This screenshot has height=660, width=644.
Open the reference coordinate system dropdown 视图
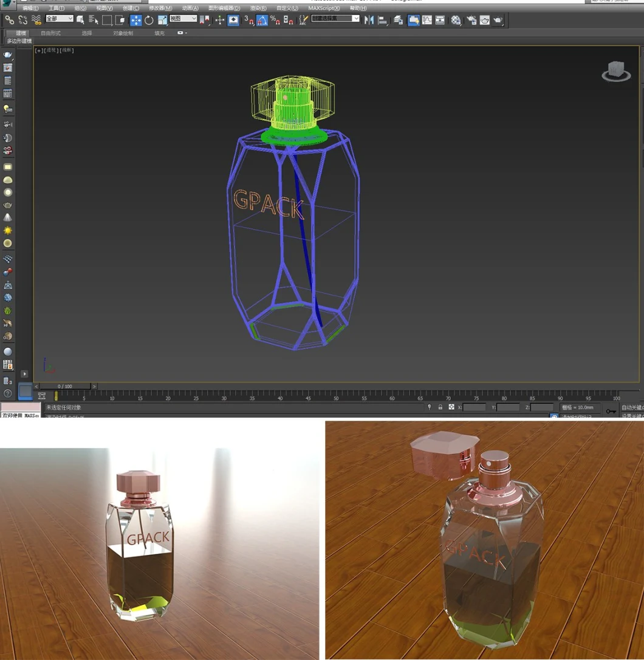tap(183, 19)
